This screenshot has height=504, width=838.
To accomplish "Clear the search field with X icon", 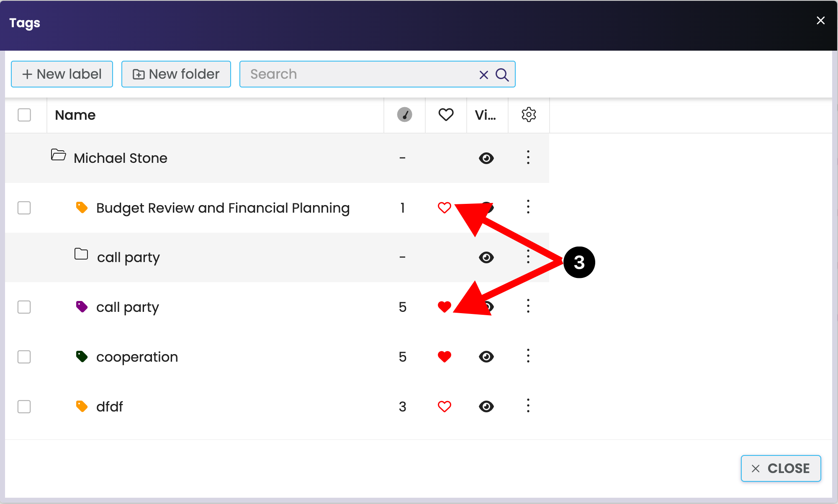I will 483,75.
